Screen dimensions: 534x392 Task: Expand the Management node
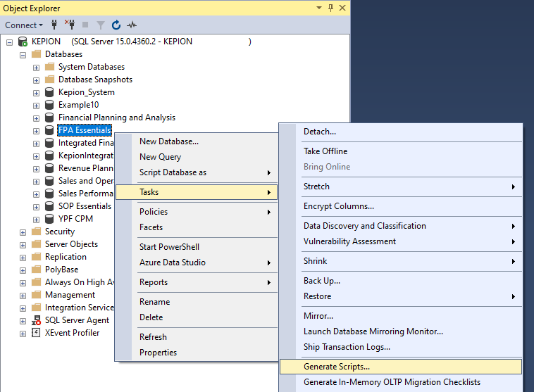(23, 296)
